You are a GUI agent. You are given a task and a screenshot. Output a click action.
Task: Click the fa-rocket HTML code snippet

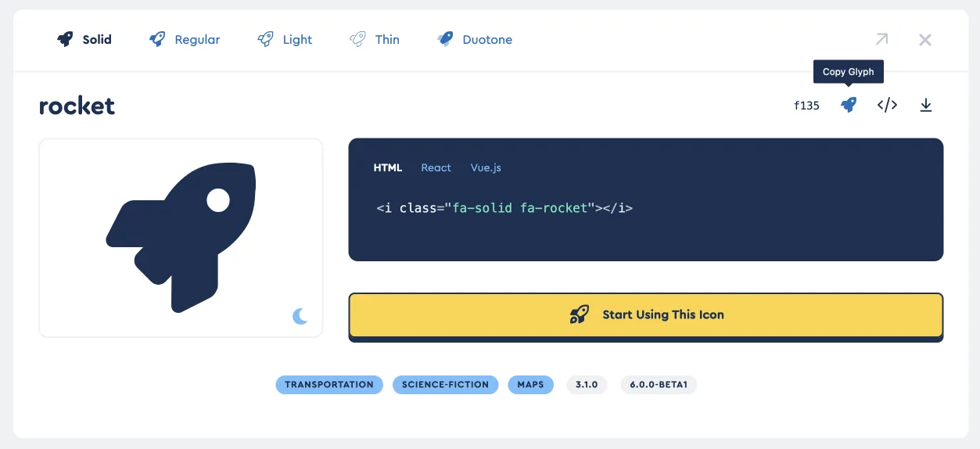coord(504,208)
